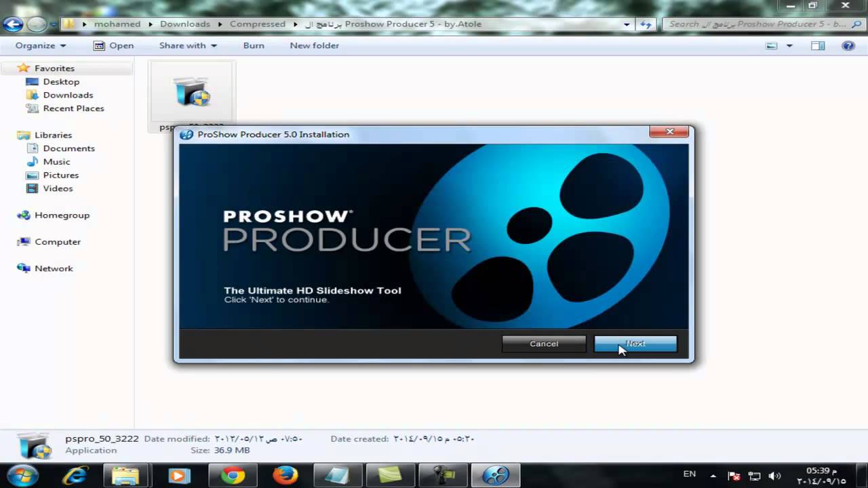The image size is (868, 488).
Task: Cancel the ProShow Producer installation
Action: point(544,344)
